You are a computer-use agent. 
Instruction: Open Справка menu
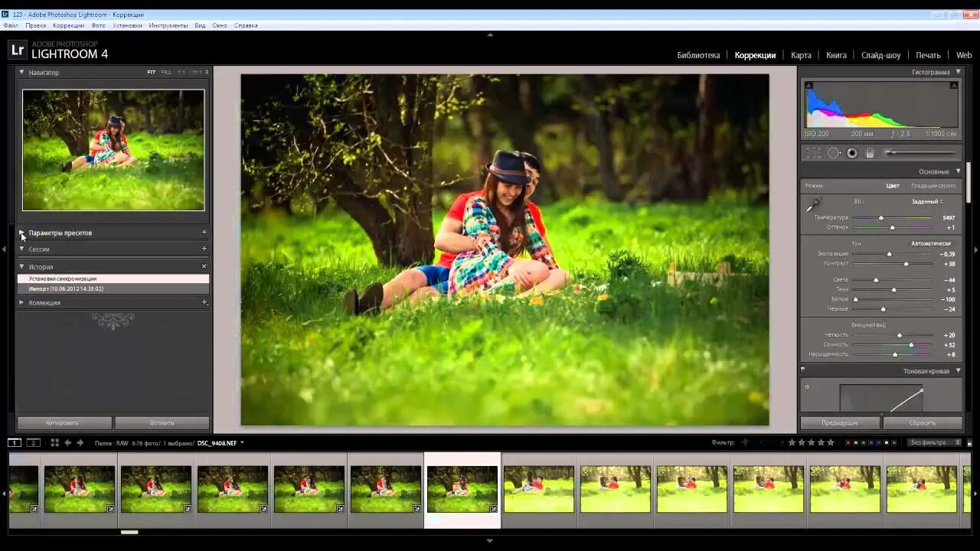(x=246, y=25)
